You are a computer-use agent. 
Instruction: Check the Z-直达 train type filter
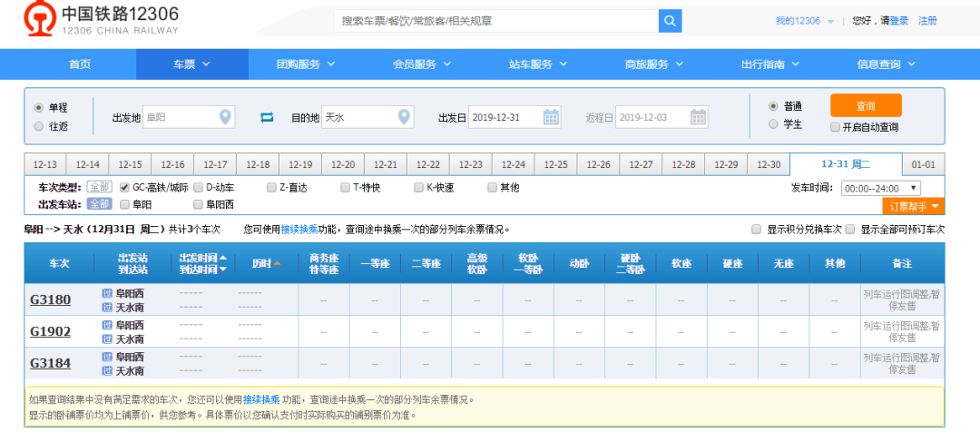(271, 187)
